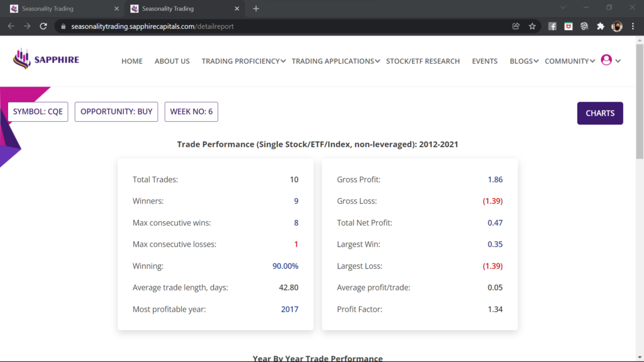Open the McAfee extension icon
Image resolution: width=644 pixels, height=362 pixels.
569,26
